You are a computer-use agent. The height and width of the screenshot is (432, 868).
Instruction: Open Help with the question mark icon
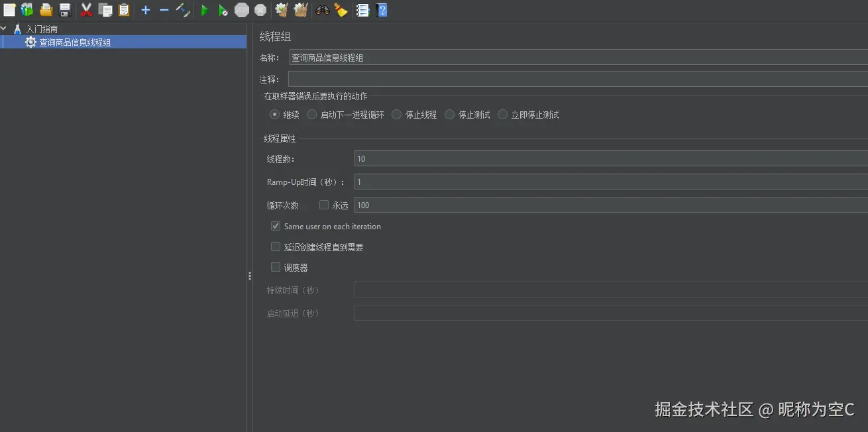382,10
